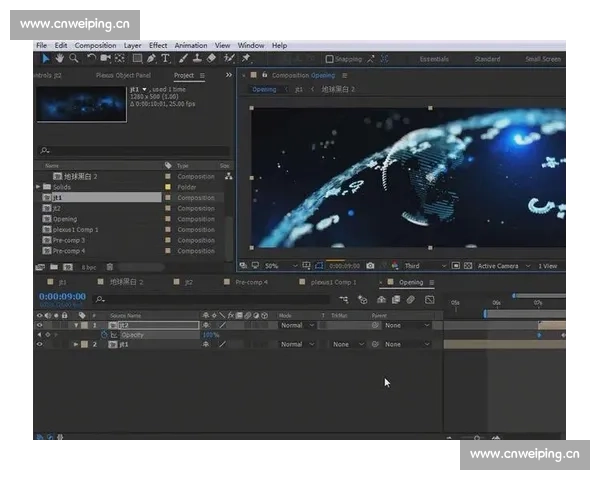Select the Hand tool in toolbar

(x=58, y=59)
